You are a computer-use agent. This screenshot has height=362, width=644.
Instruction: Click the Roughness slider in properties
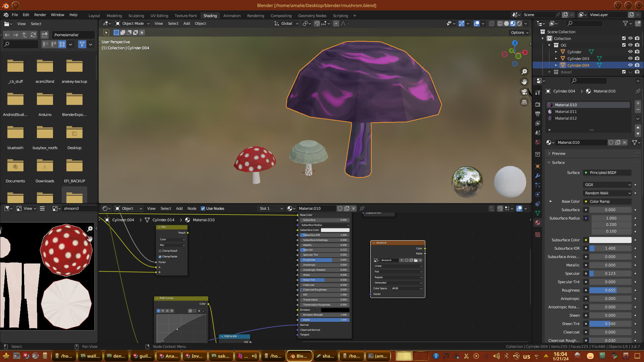tap(610, 290)
